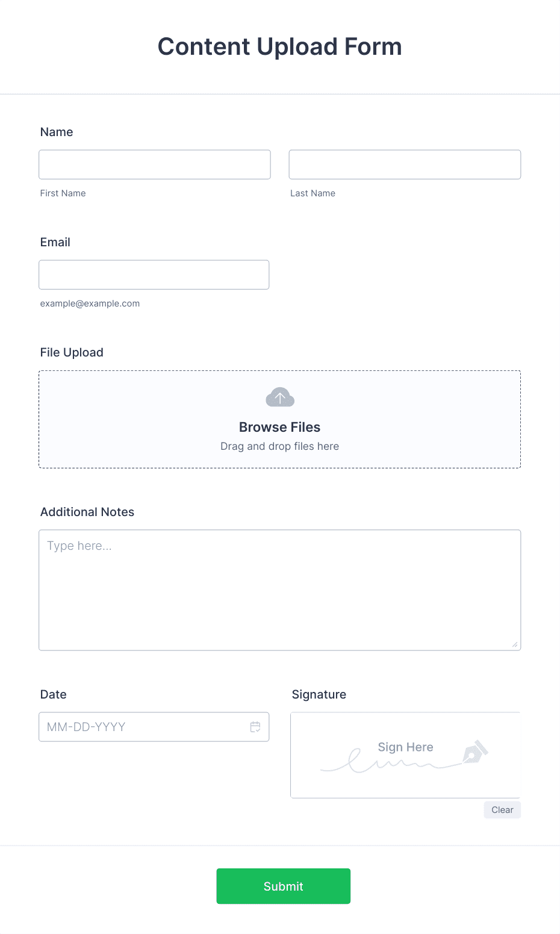Click the First Name input field

click(x=154, y=164)
